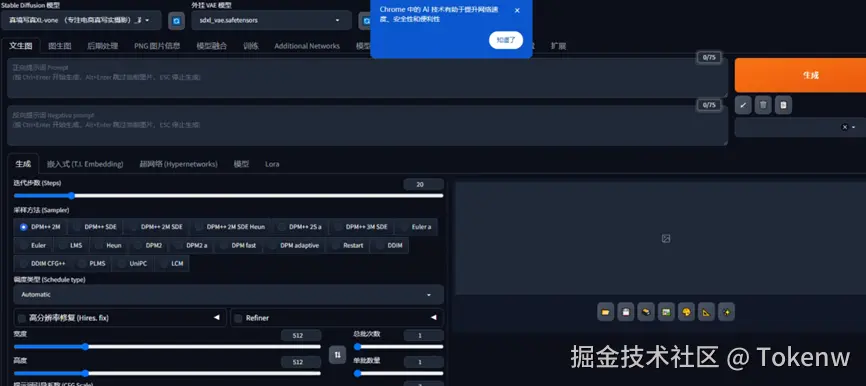This screenshot has width=866, height=386.
Task: Adjust the 总批次数 slider
Action: click(398, 347)
